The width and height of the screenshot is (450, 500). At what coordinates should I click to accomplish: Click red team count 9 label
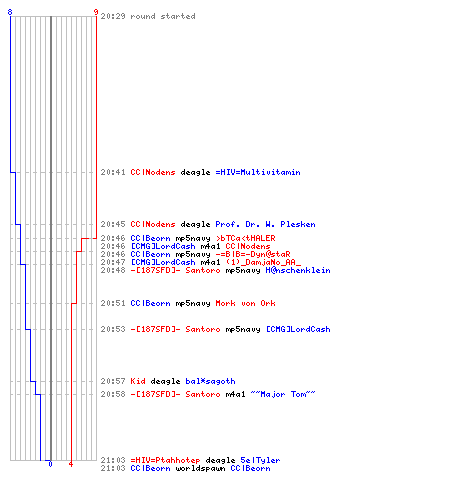click(x=96, y=12)
